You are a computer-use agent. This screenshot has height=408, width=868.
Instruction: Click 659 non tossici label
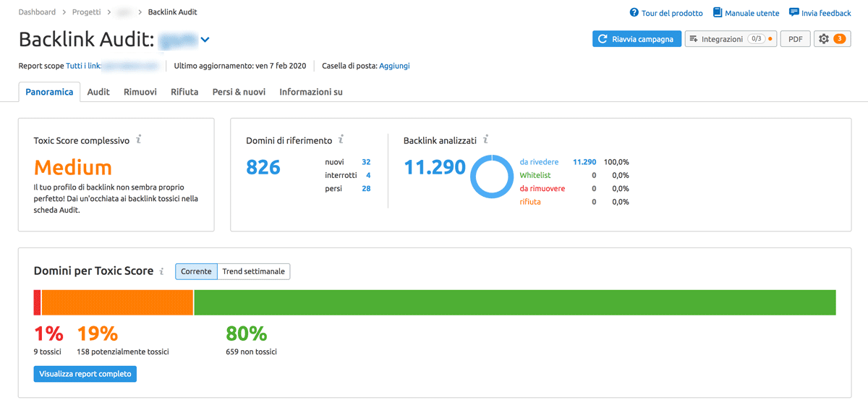pyautogui.click(x=251, y=352)
